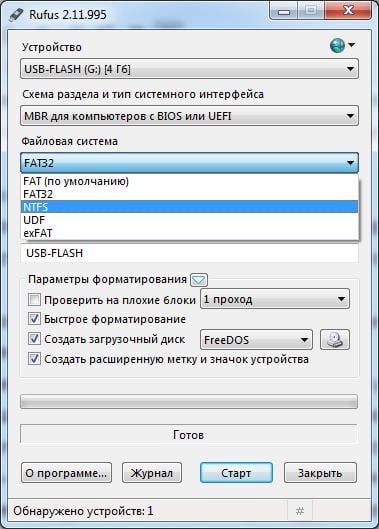Open the FreeDOS boot type dropdown
This screenshot has height=529, width=379.
point(256,340)
